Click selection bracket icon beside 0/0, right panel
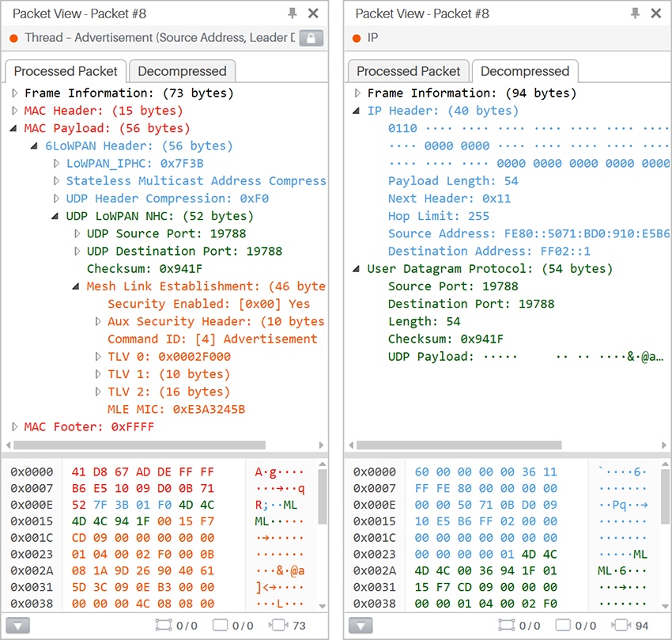The image size is (672, 640). tap(506, 626)
